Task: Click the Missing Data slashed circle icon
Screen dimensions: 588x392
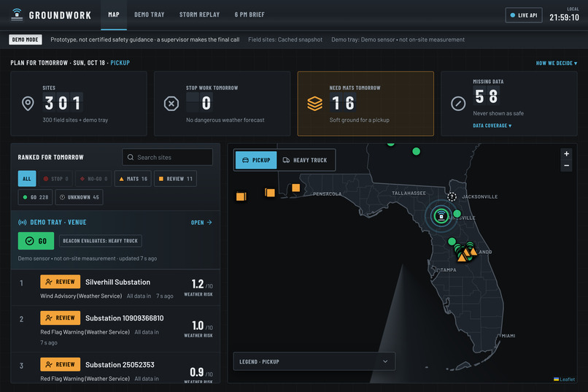Action: [x=458, y=104]
